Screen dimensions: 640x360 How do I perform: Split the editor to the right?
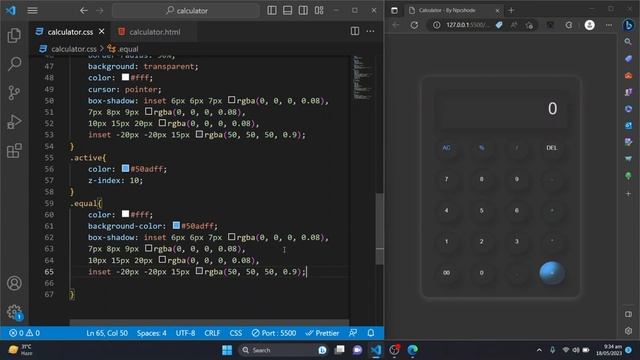coord(355,31)
